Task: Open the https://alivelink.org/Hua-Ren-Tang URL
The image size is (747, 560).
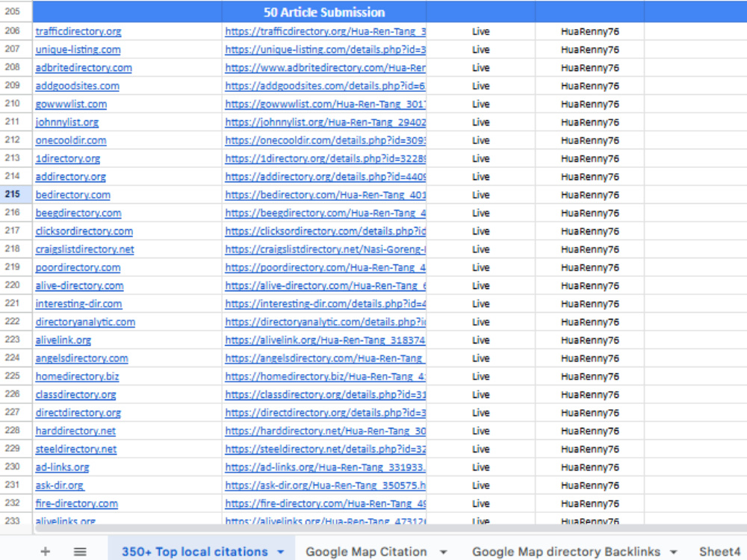Action: coord(326,340)
